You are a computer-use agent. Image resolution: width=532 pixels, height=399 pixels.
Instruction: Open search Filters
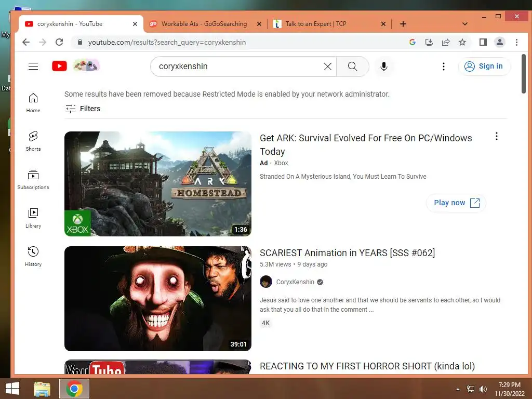(83, 109)
